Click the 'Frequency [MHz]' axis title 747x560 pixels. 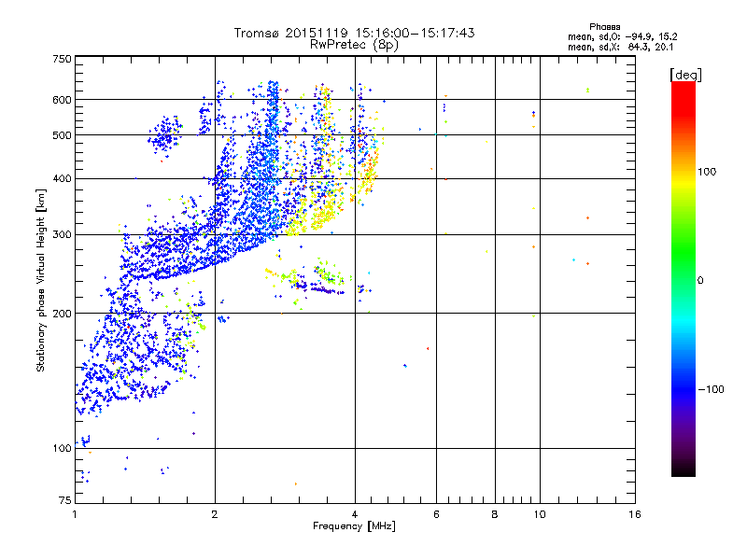354,526
